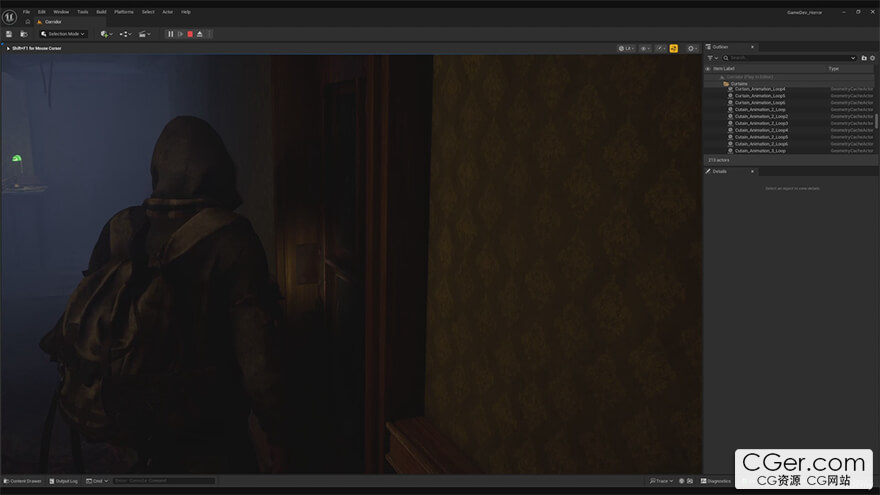The image size is (880, 495).
Task: Click the Unreal Engine logo icon
Action: tap(9, 17)
